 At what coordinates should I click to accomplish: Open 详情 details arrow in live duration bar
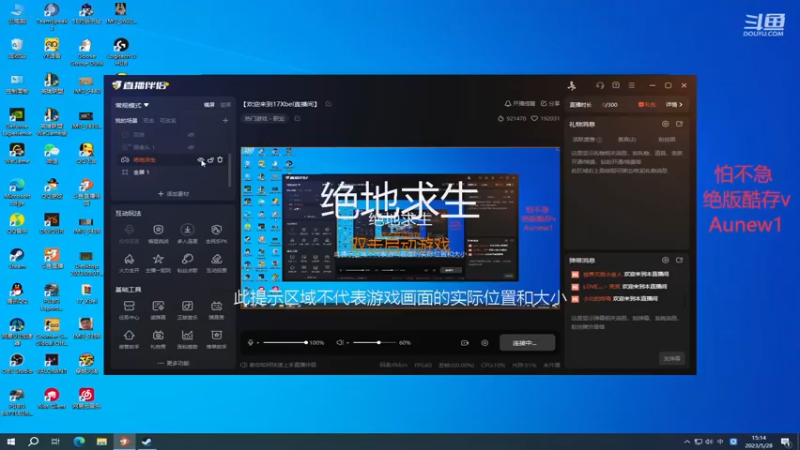pyautogui.click(x=674, y=105)
